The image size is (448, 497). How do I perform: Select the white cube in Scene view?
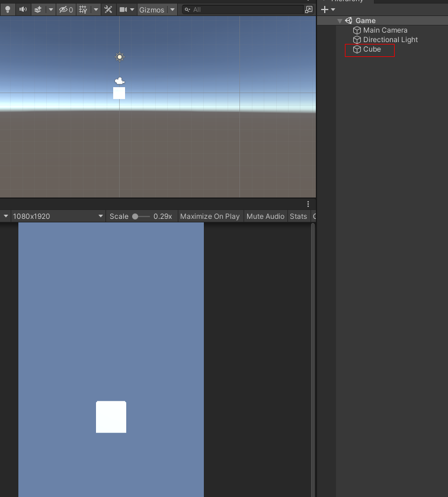click(119, 93)
